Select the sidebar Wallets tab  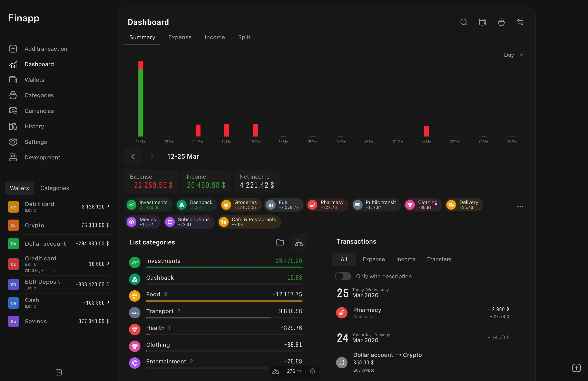point(19,188)
